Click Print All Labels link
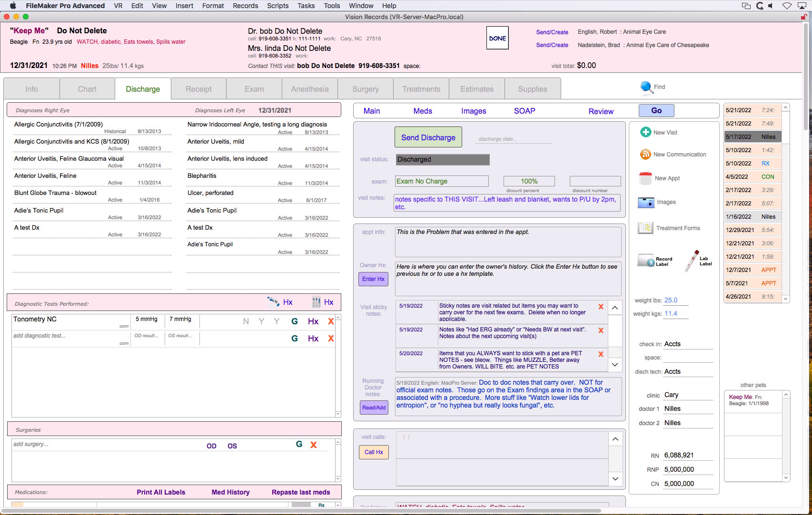The width and height of the screenshot is (812, 515). (161, 492)
